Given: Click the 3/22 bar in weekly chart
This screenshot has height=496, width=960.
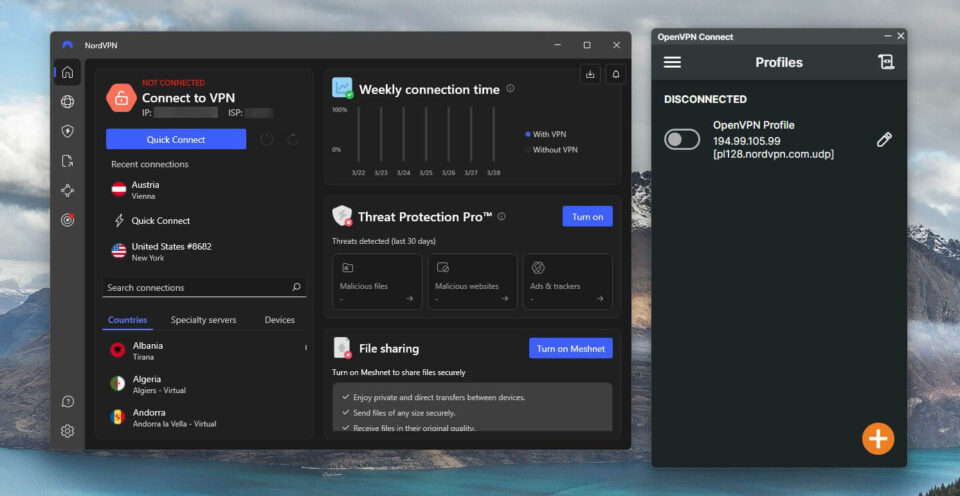Looking at the screenshot, I should 359,135.
